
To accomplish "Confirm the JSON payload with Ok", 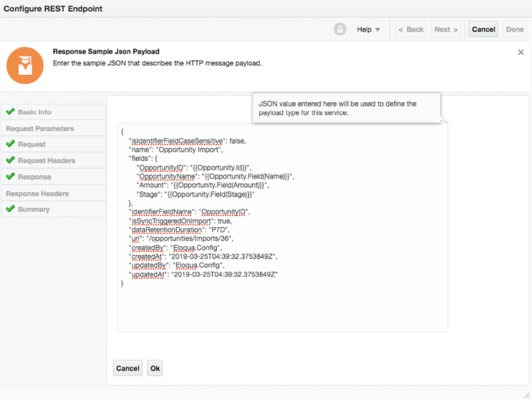I will tap(155, 368).
